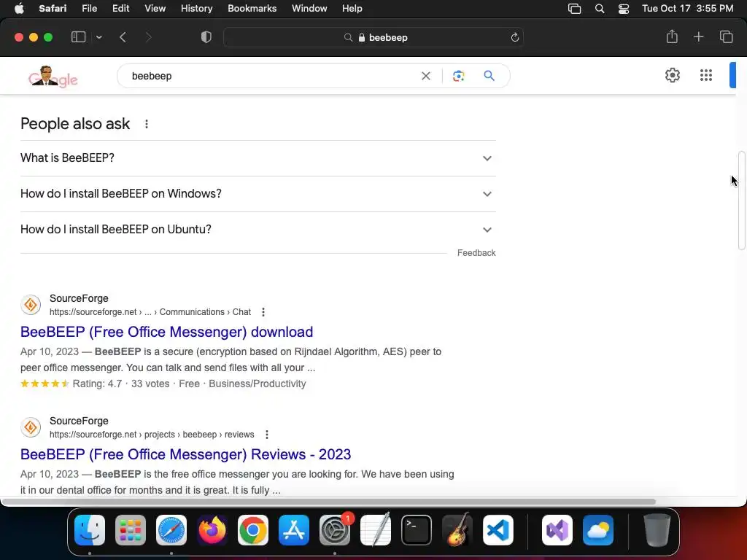Click the sourceforge.net Communications › Chat URL
This screenshot has width=747, height=560.
[x=150, y=312]
